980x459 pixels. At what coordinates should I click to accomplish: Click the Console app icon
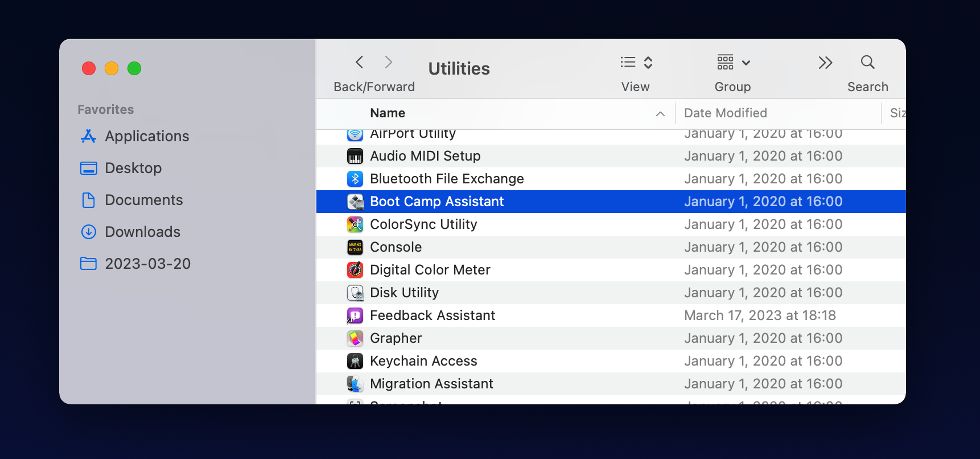coord(355,247)
